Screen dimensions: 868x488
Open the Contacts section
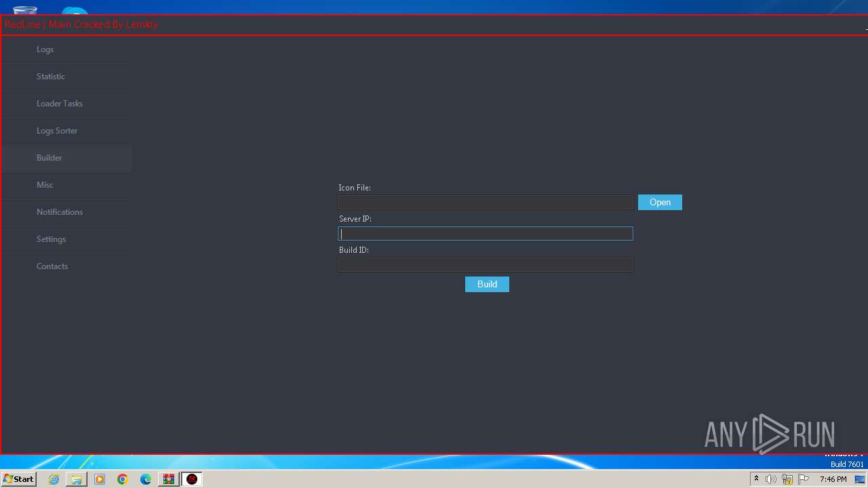66,266
